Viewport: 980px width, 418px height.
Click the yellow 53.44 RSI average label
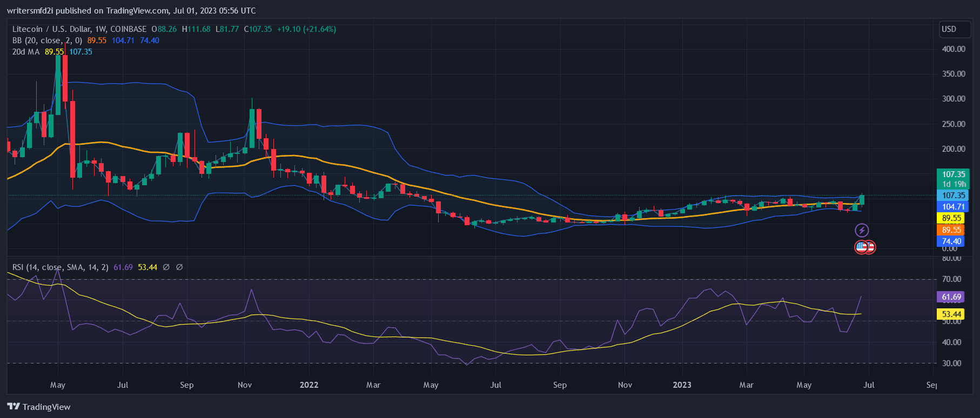coord(951,314)
